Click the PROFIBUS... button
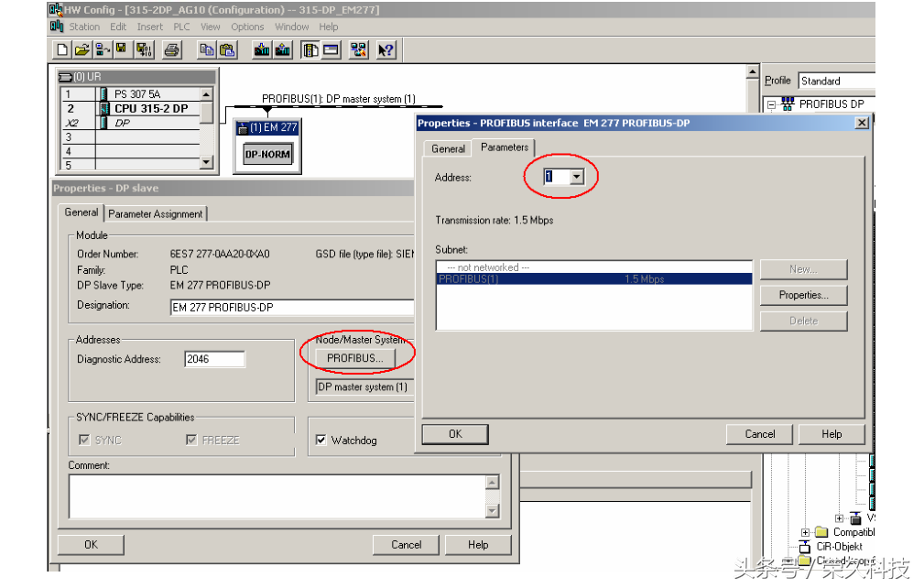Image resolution: width=924 pixels, height=588 pixels. click(x=355, y=358)
